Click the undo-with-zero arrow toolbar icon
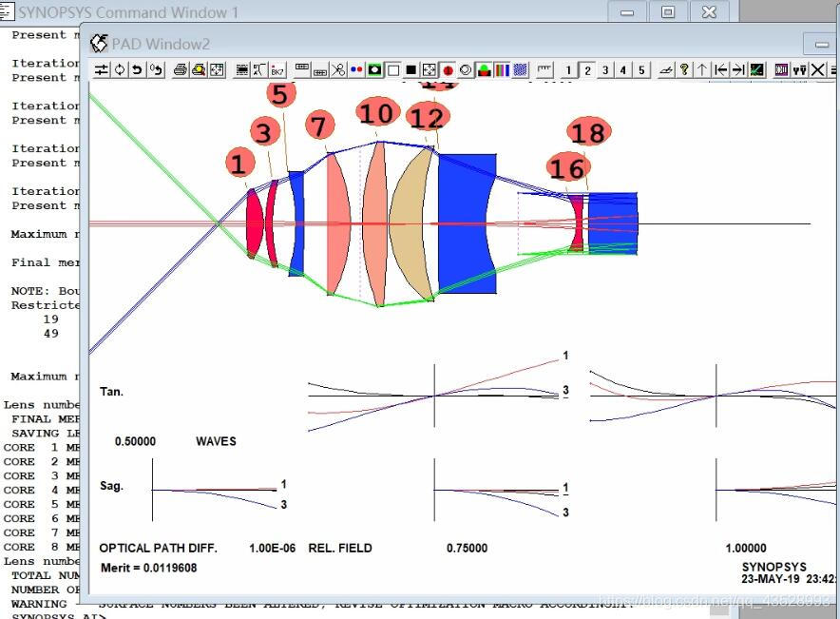Viewport: 840px width, 619px height. 156,69
